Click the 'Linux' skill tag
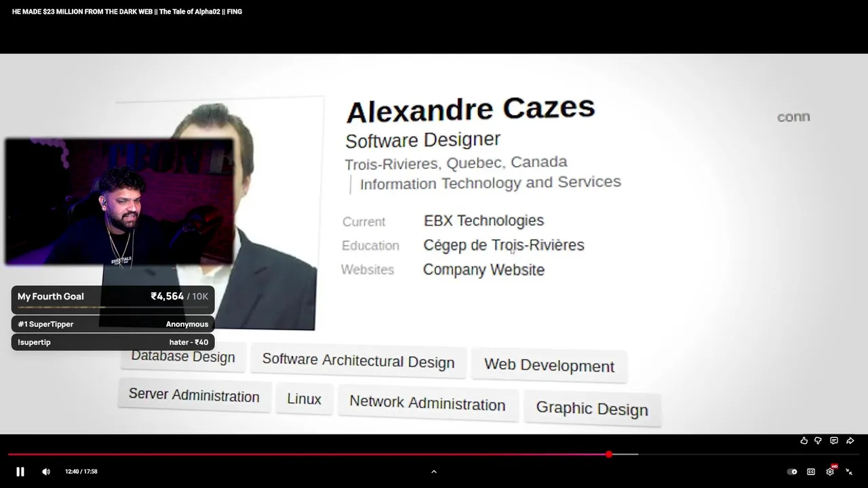 [x=304, y=399]
